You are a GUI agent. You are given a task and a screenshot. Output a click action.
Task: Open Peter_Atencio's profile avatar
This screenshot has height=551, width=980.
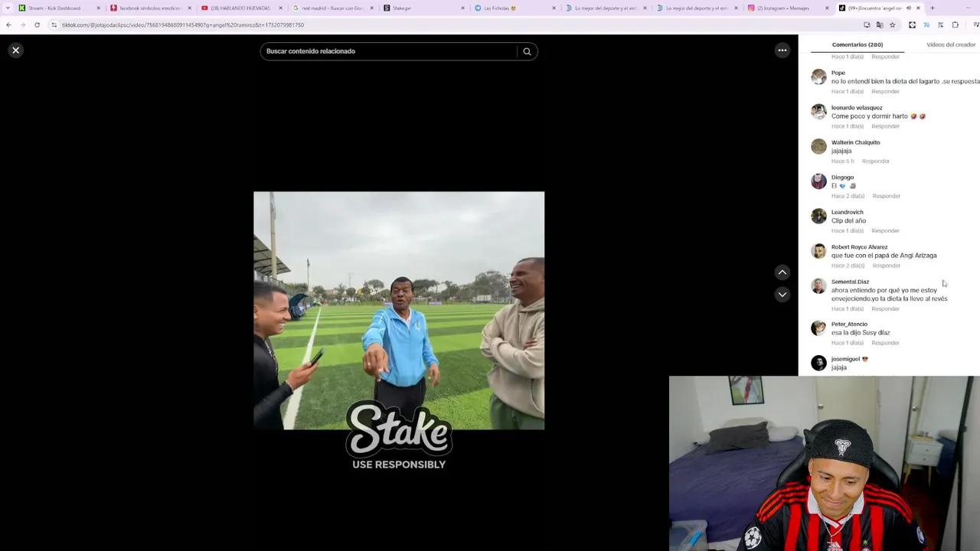(818, 328)
